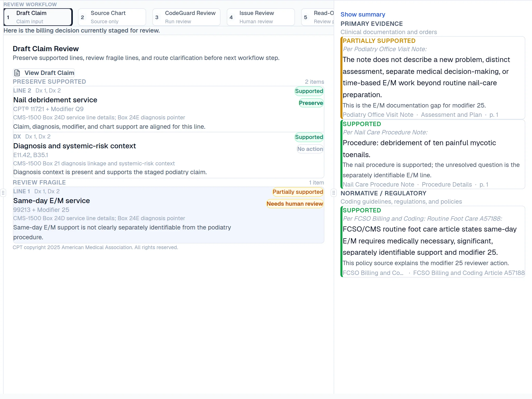Click CPT copyright notice text
The width and height of the screenshot is (532, 399).
click(95, 247)
